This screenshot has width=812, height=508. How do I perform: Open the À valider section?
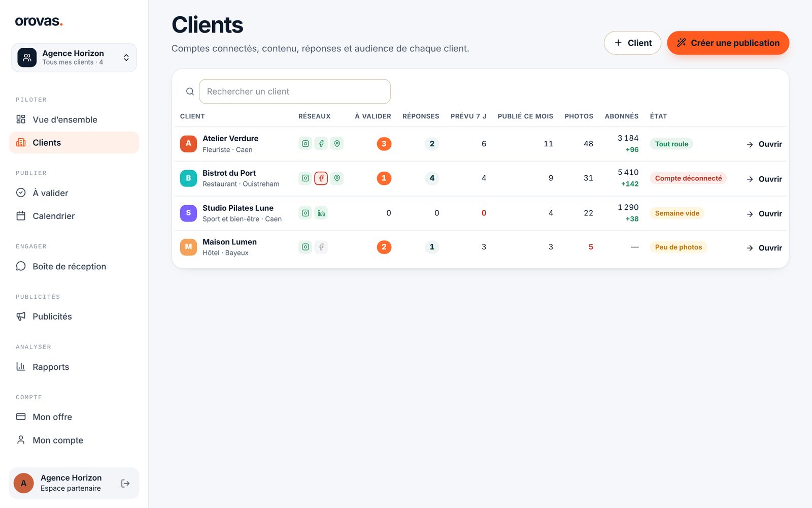[74, 193]
